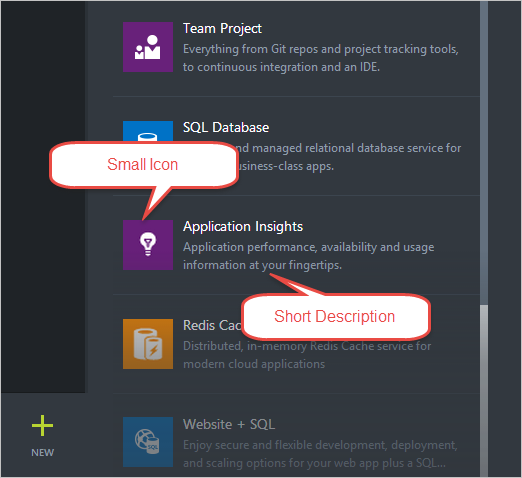This screenshot has width=522, height=478.
Task: Choose the Redis Cache orange icon
Action: [148, 344]
